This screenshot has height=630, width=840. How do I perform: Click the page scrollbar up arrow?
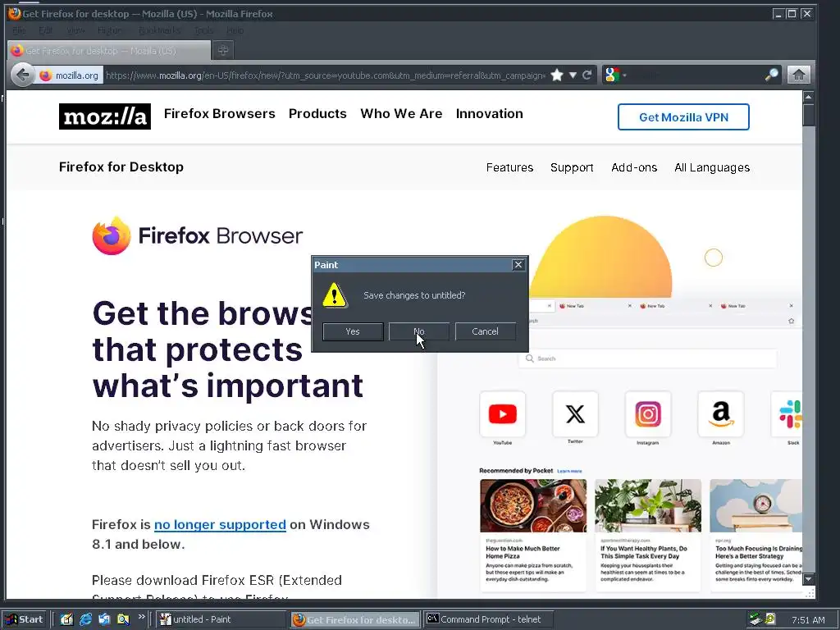point(808,97)
